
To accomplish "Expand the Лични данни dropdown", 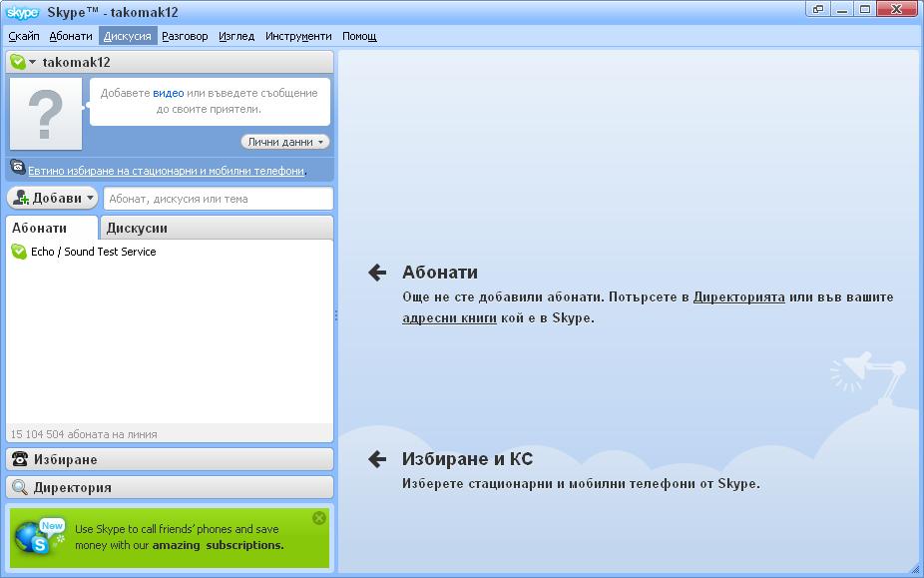I will (285, 142).
